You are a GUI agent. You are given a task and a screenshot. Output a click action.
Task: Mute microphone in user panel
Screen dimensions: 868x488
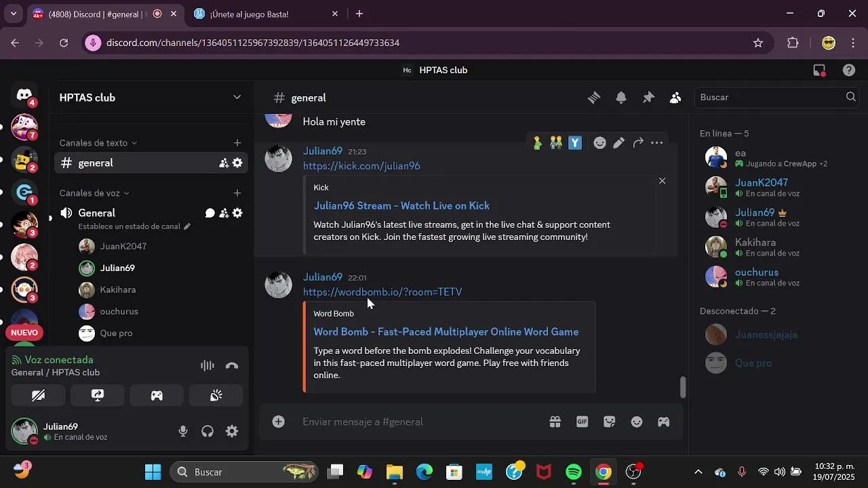click(x=183, y=431)
